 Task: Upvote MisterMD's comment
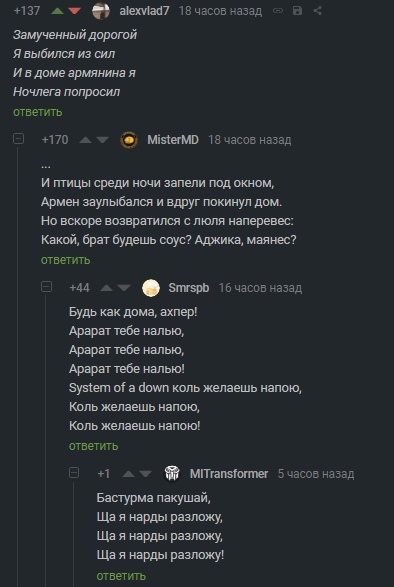pyautogui.click(x=85, y=140)
